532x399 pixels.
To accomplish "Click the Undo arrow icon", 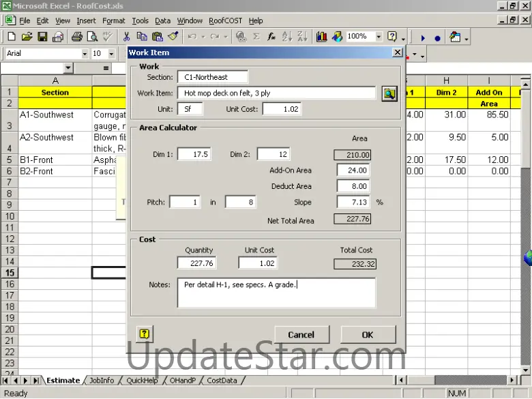I will pyautogui.click(x=192, y=37).
